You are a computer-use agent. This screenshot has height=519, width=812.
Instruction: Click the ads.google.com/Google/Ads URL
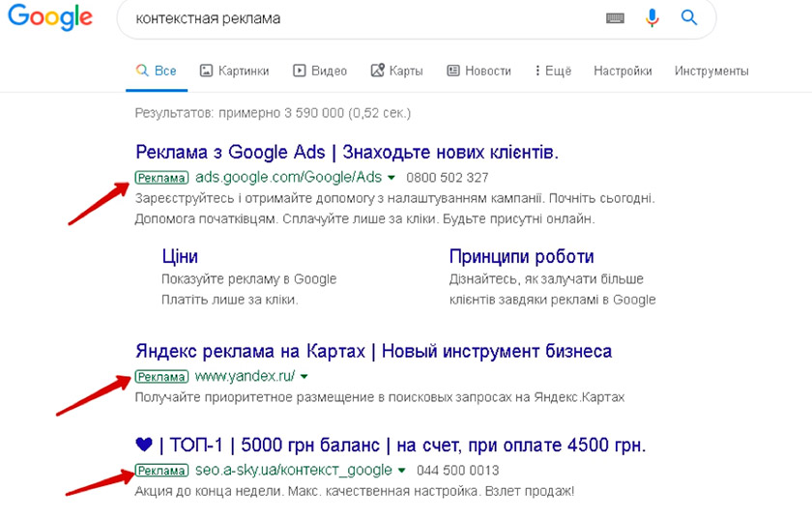288,178
